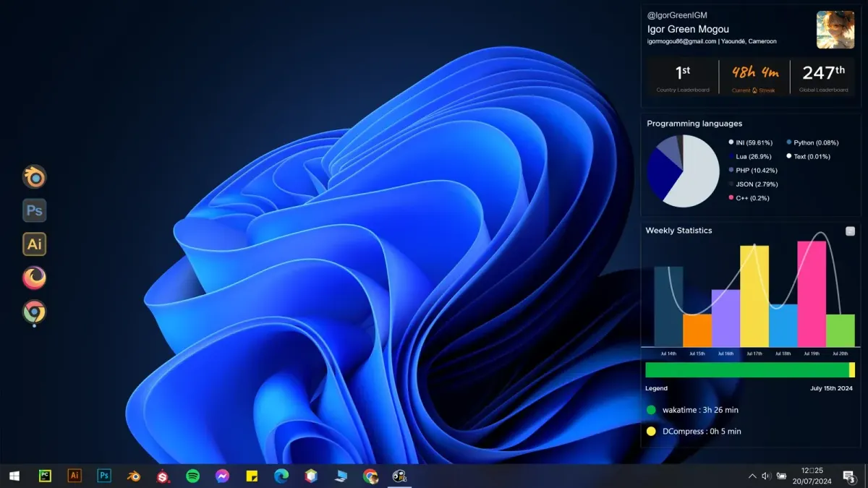Open PyCharm from the taskbar

pyautogui.click(x=45, y=476)
